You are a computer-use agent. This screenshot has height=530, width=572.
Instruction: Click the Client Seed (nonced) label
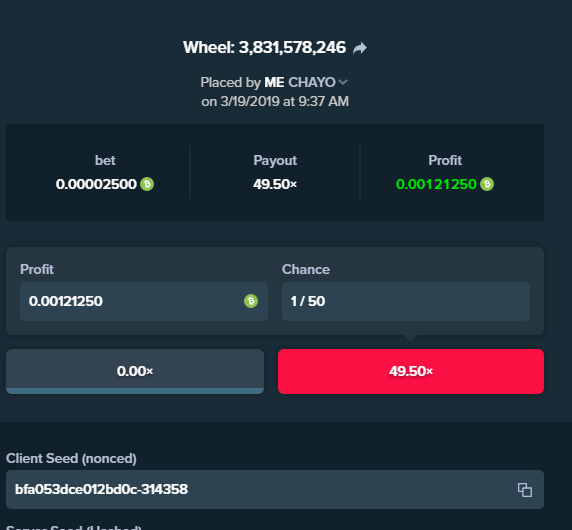[x=71, y=459]
